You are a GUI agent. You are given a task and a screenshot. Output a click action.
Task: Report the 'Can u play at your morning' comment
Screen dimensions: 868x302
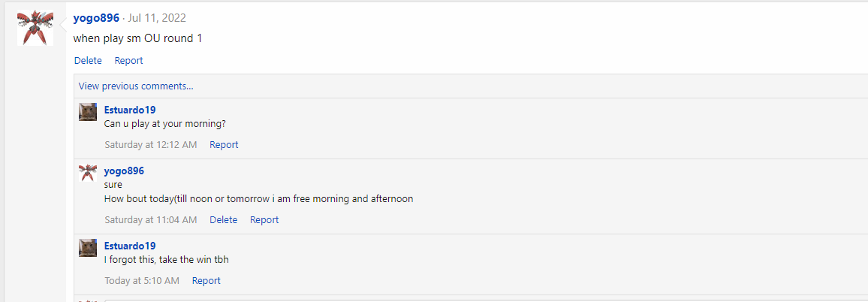coord(224,145)
